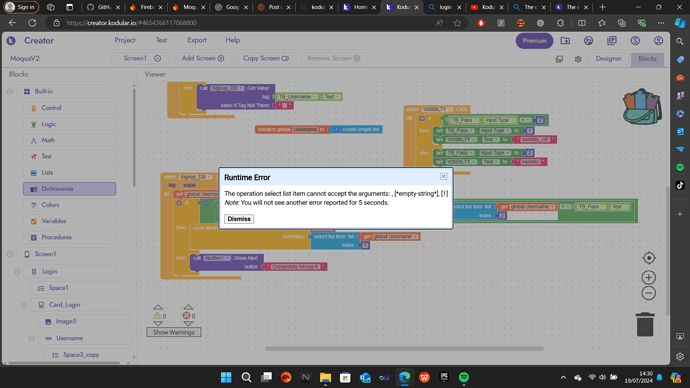690x388 pixels.
Task: Click Copy Screen button
Action: 266,58
